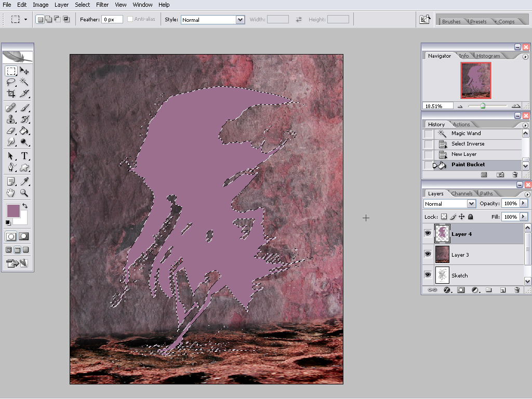This screenshot has height=399, width=532.
Task: Select the Path Selection tool
Action: (x=11, y=156)
